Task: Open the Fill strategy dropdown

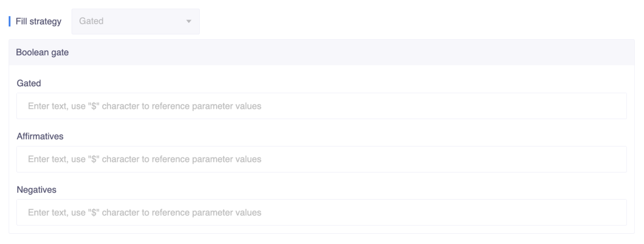Action: 135,21
